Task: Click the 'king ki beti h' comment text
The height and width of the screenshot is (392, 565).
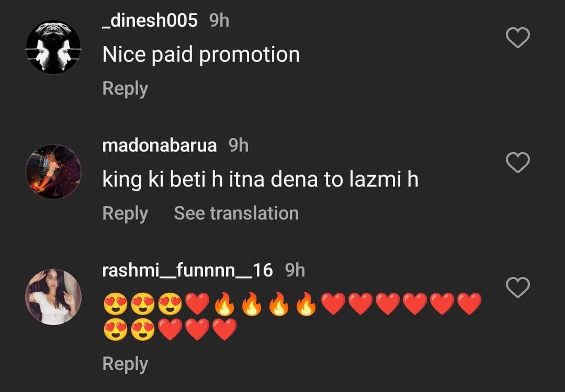Action: click(x=260, y=180)
